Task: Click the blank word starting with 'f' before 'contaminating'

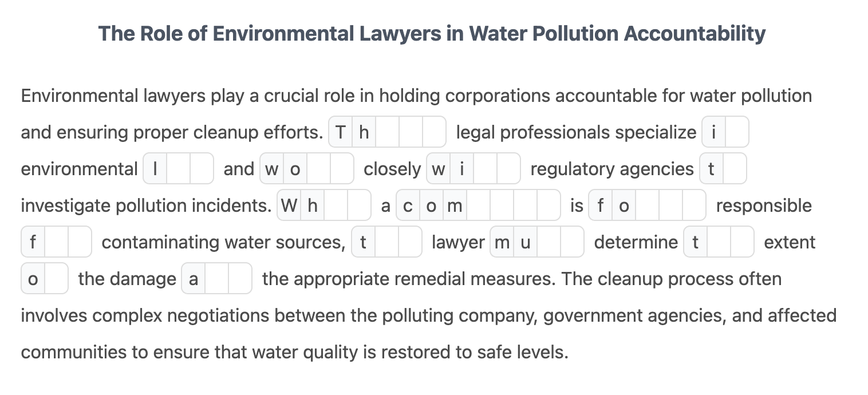Action: (x=56, y=242)
